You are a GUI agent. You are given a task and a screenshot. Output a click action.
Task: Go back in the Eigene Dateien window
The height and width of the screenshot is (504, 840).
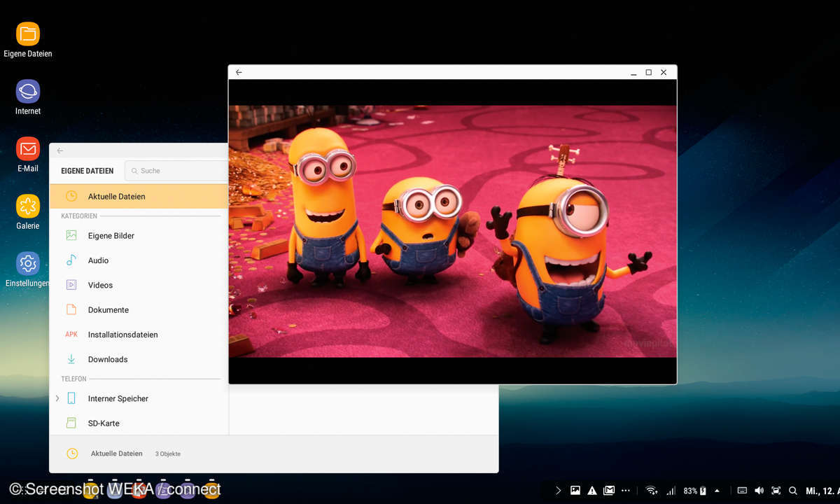tap(60, 150)
